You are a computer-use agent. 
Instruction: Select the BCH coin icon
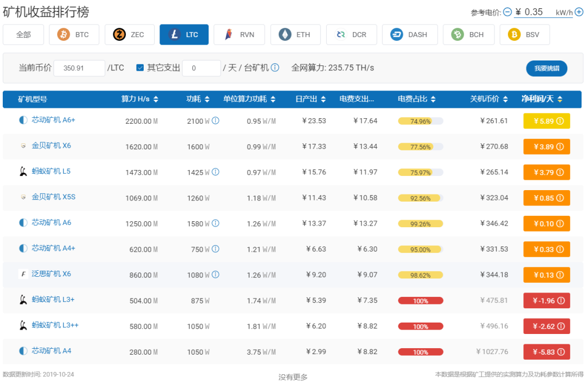tap(457, 34)
